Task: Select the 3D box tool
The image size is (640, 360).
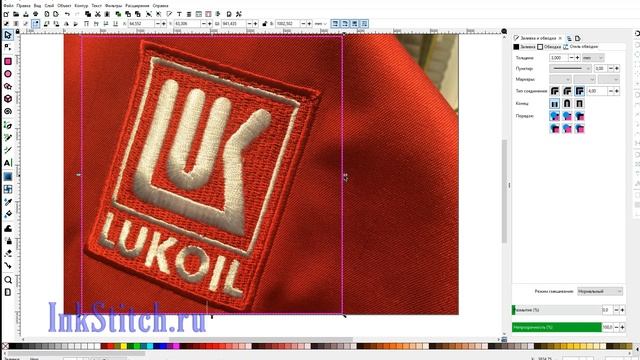Action: point(8,99)
